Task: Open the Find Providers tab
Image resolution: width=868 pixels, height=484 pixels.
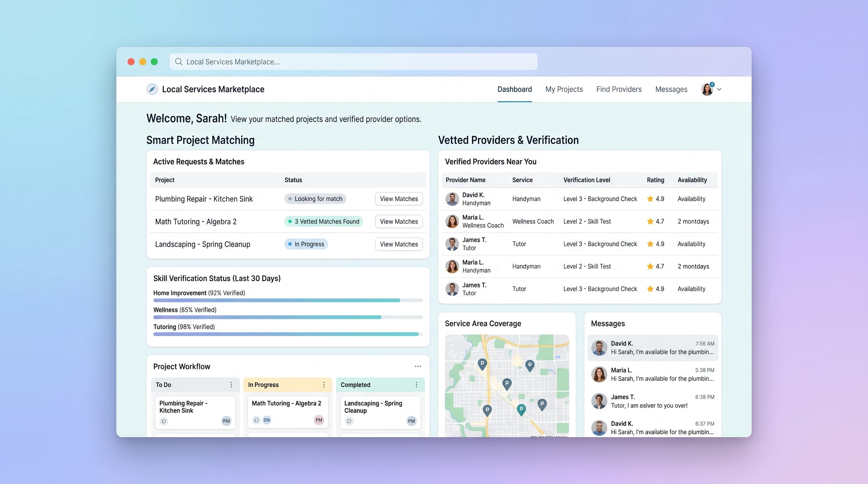Action: 619,89
